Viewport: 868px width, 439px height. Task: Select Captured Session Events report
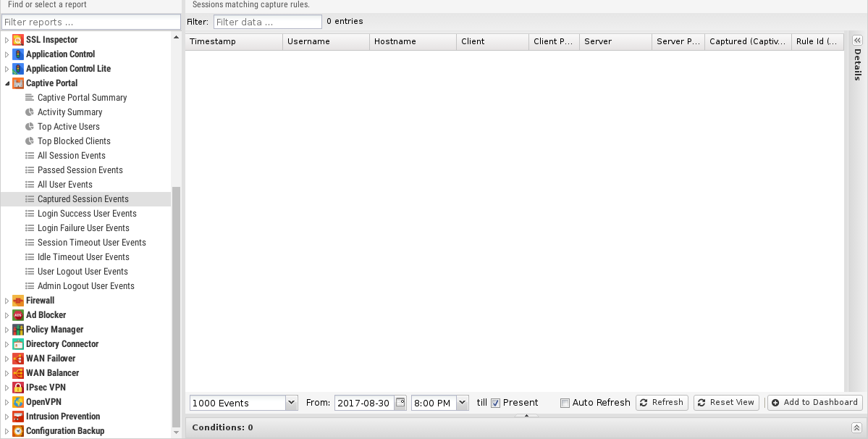[x=86, y=199]
